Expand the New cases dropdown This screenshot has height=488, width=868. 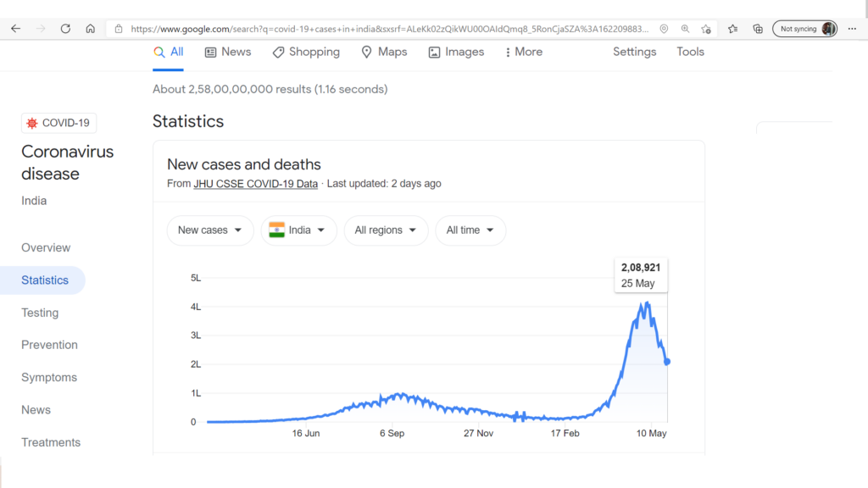(210, 230)
